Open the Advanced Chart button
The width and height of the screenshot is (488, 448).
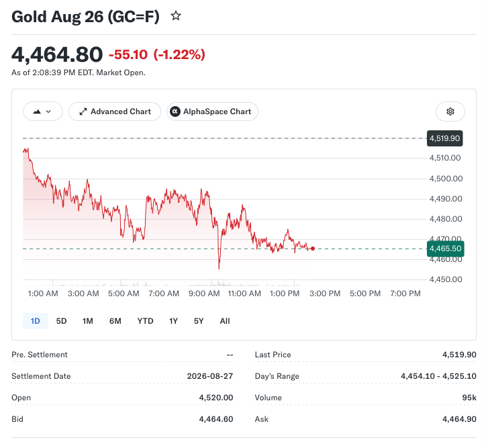115,111
